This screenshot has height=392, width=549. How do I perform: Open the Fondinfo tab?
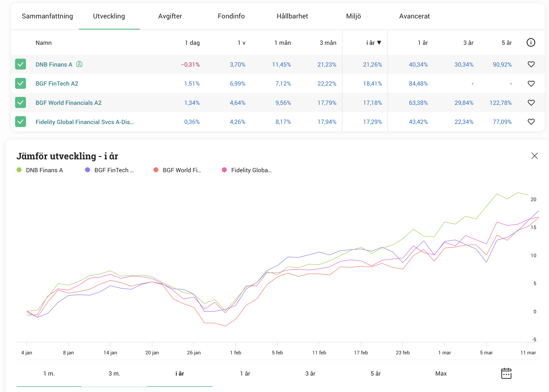[231, 16]
